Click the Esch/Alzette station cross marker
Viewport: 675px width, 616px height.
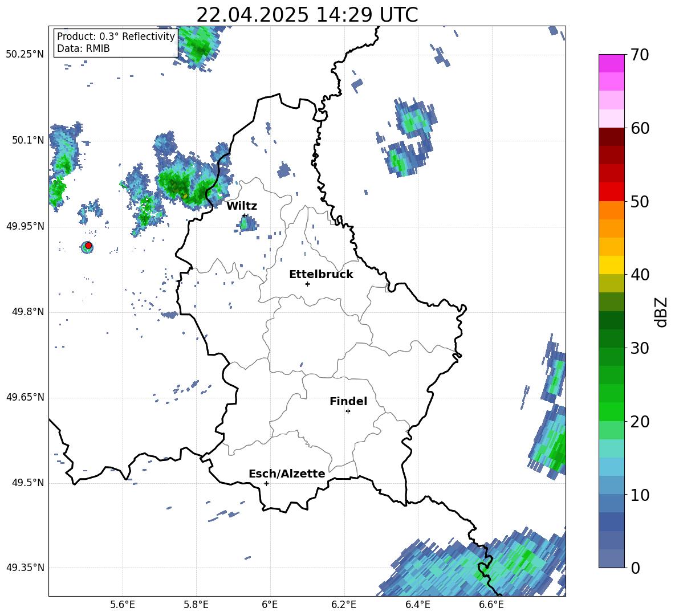pyautogui.click(x=266, y=483)
